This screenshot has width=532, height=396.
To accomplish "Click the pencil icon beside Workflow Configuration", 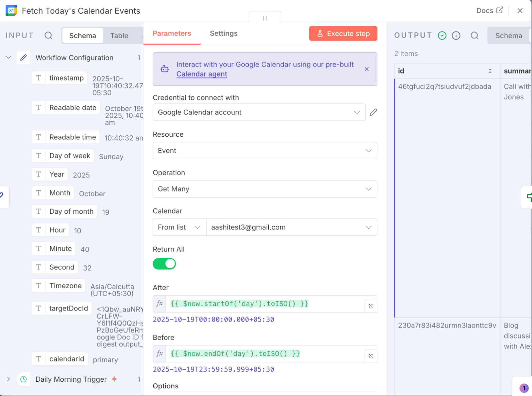I will (x=23, y=58).
